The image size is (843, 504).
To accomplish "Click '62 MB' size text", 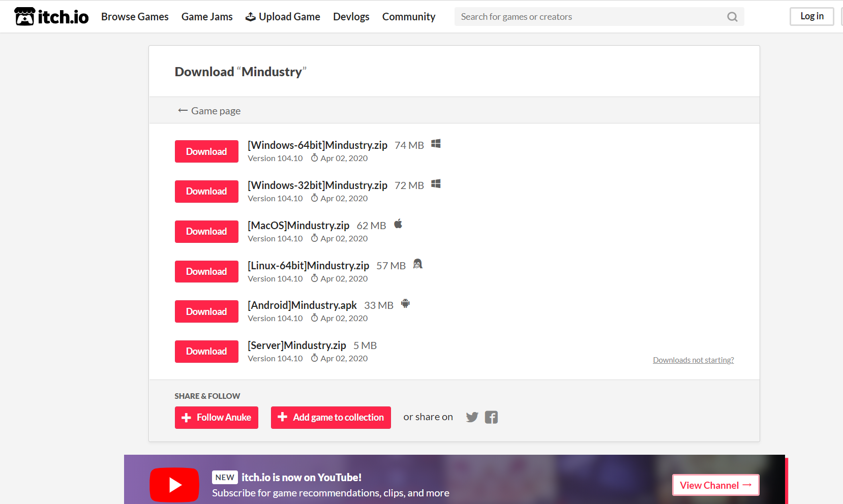I will (371, 226).
